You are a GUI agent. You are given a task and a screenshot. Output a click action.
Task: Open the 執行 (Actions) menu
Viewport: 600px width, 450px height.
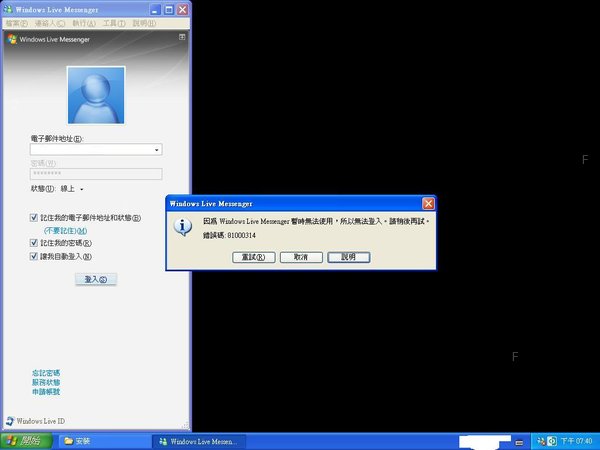[84, 23]
